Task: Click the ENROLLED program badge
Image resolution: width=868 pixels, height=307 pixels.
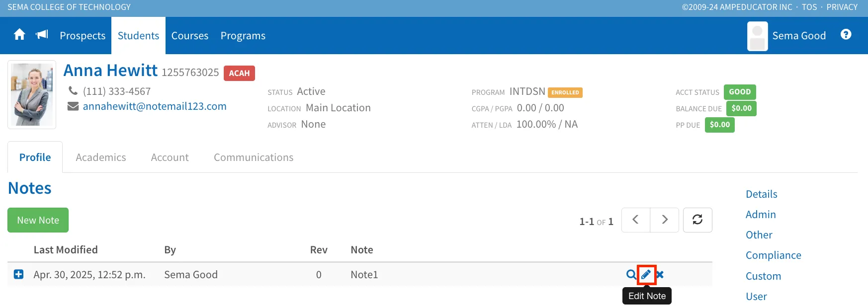Action: (x=565, y=92)
